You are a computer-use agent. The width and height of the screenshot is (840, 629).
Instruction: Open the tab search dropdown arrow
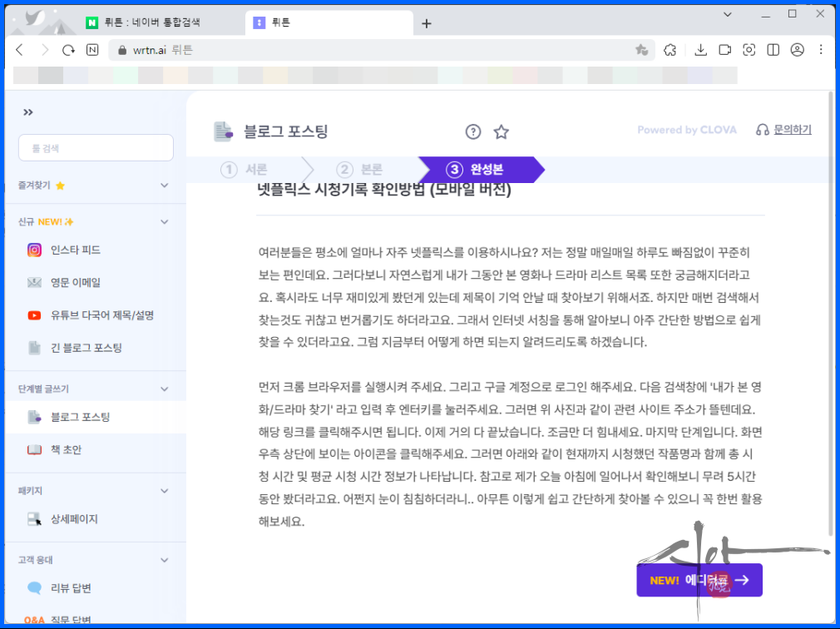pyautogui.click(x=728, y=14)
